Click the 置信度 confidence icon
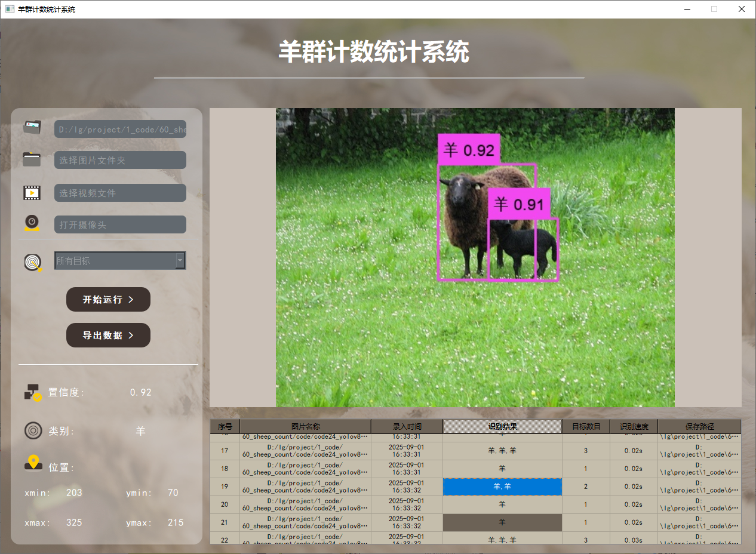Viewport: 756px width, 554px height. click(x=33, y=392)
